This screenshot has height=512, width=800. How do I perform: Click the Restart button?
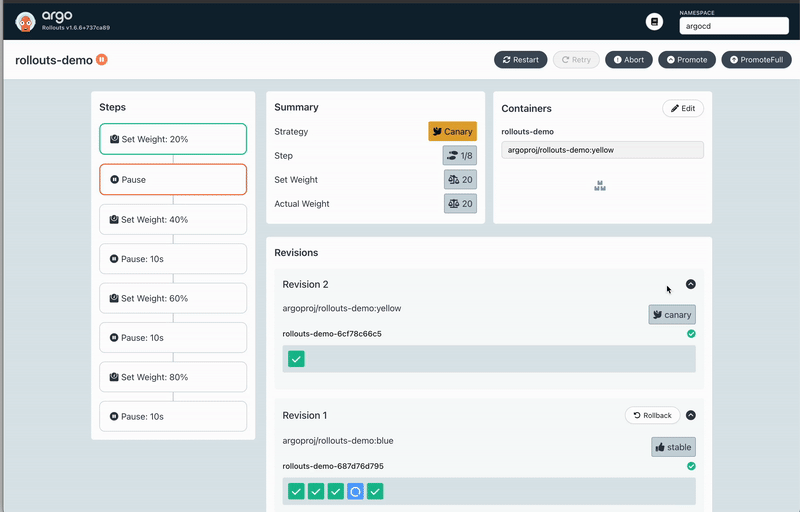(520, 60)
